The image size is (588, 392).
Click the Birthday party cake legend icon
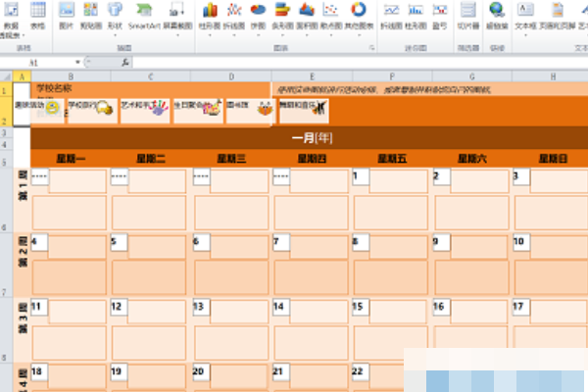(212, 109)
